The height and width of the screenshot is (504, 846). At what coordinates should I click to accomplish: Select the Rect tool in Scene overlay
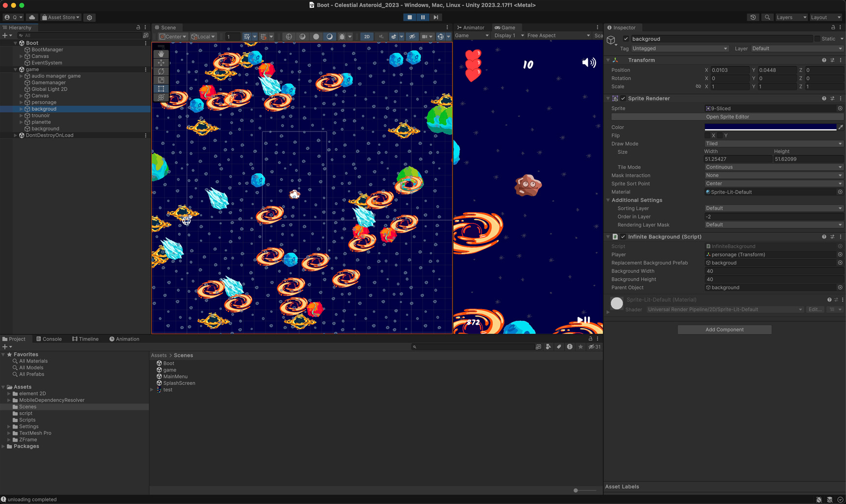point(161,89)
